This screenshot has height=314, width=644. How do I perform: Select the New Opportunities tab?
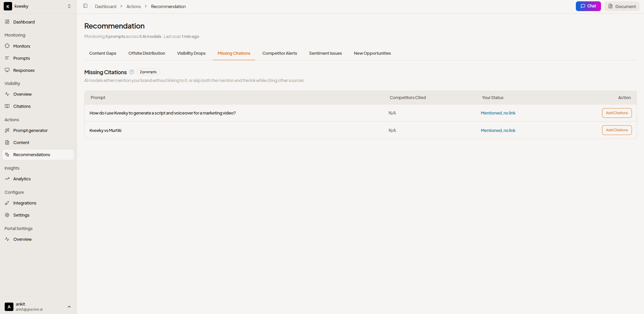point(372,53)
